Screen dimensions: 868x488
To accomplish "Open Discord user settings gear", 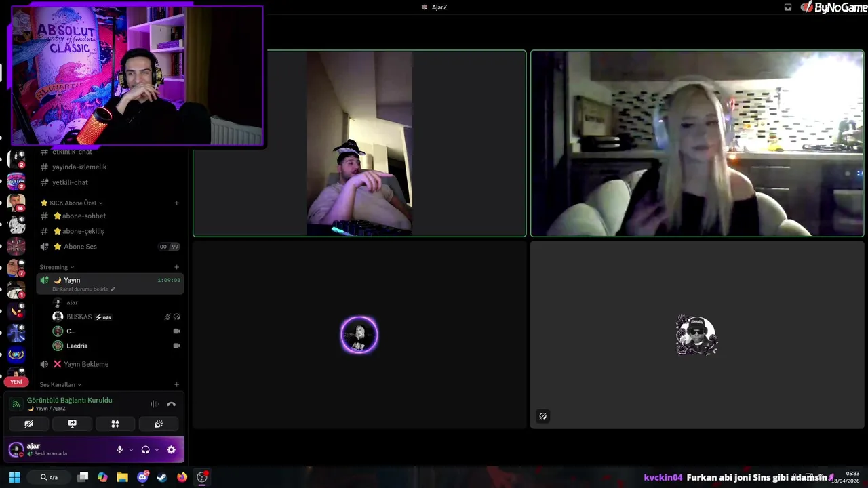I will pos(171,449).
